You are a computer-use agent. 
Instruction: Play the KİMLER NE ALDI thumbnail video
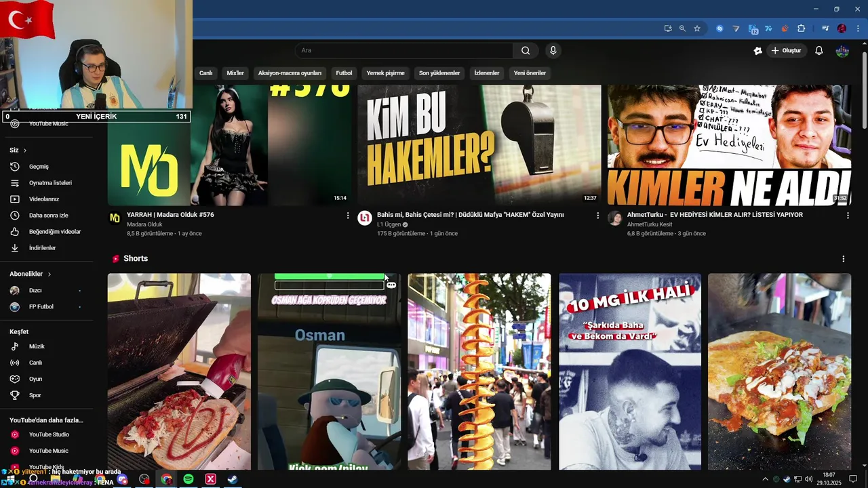click(x=729, y=145)
